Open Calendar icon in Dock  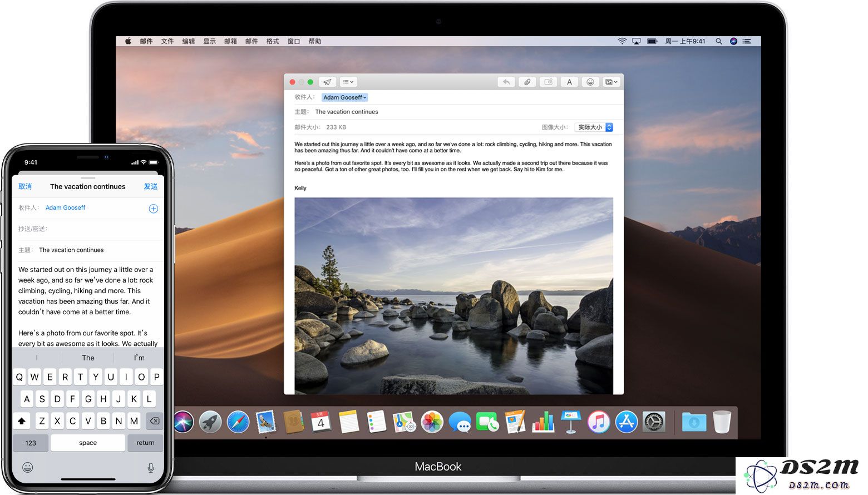tap(321, 422)
